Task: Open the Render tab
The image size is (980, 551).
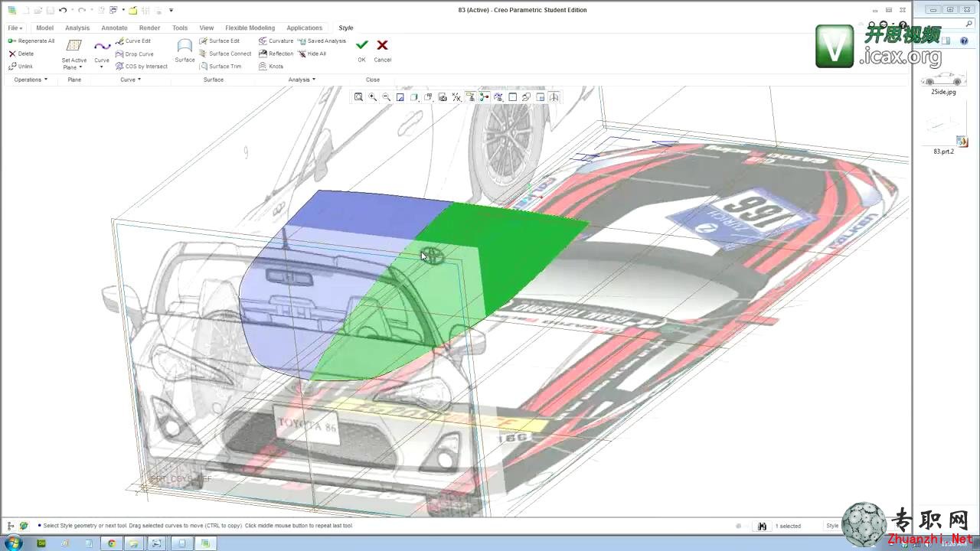Action: click(149, 28)
